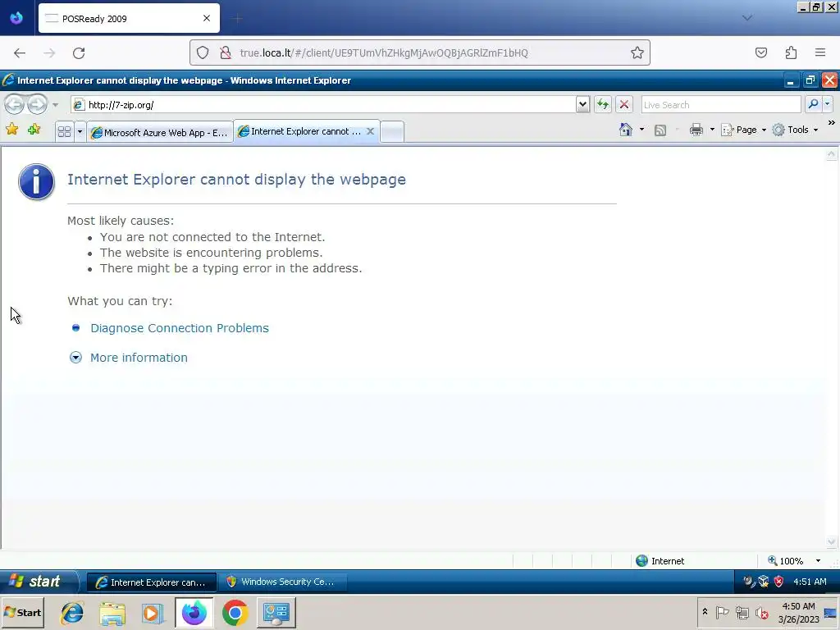Click the tracking protection shield icon
The image size is (840, 630).
pos(203,52)
